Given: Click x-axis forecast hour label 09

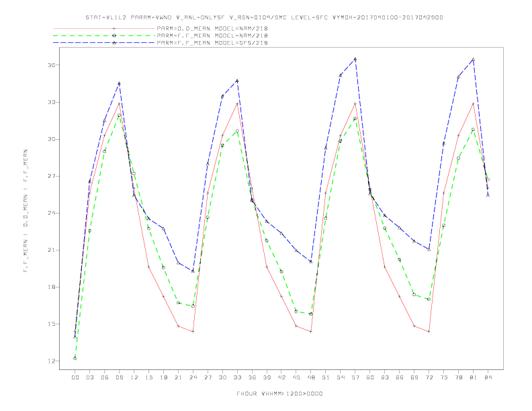Looking at the screenshot, I should tap(119, 377).
